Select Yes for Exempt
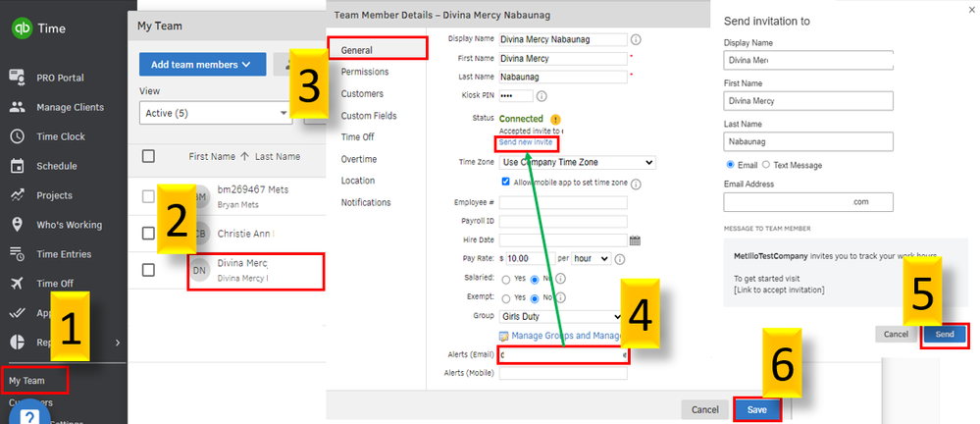This screenshot has width=980, height=424. tap(504, 297)
